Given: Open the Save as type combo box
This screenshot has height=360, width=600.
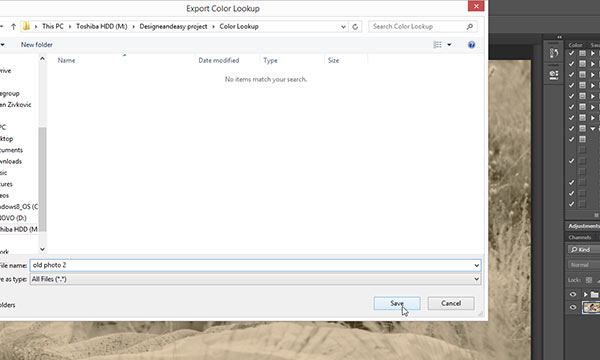Looking at the screenshot, I should [x=255, y=279].
